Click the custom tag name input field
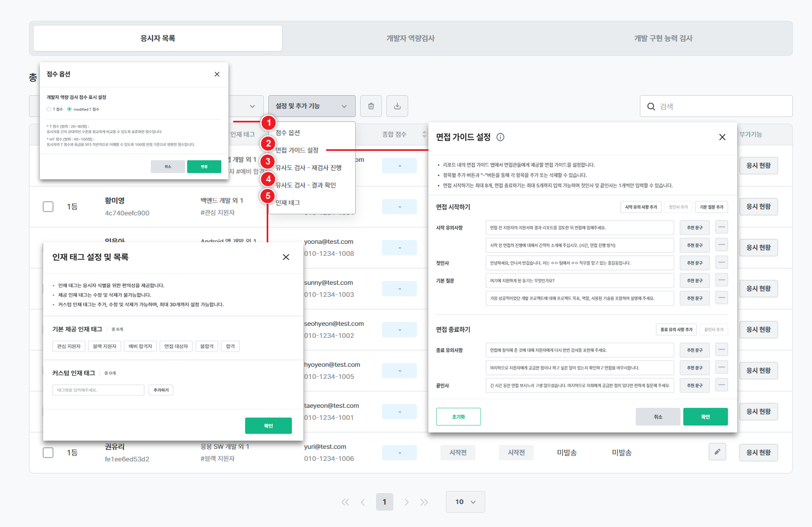 pyautogui.click(x=98, y=390)
